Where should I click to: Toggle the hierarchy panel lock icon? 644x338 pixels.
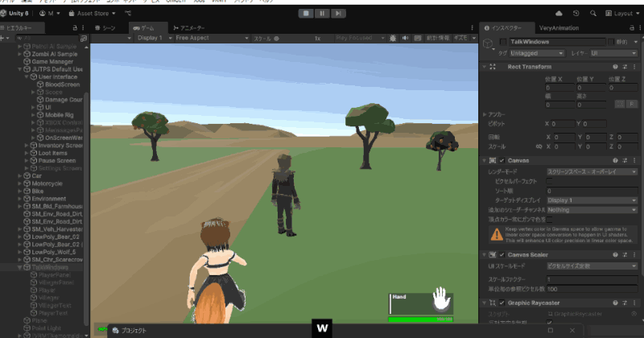point(75,28)
